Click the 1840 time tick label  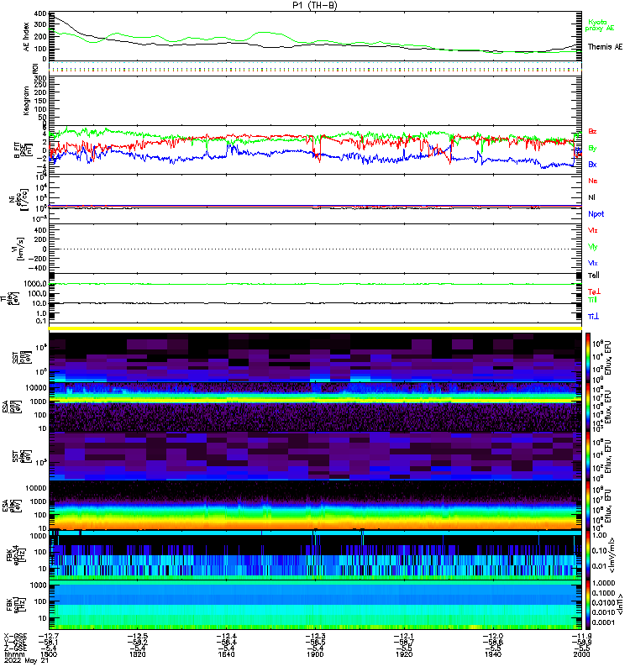(x=226, y=654)
